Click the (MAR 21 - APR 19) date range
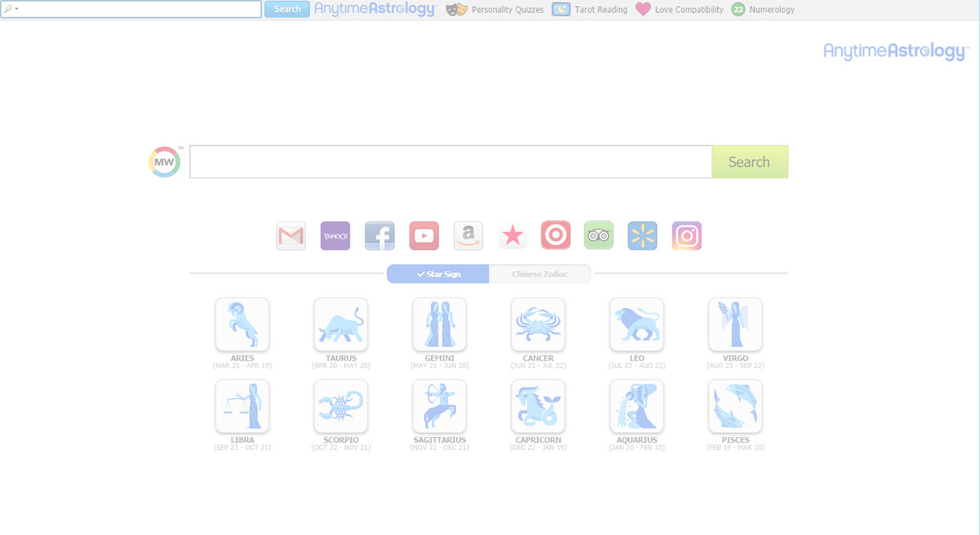The image size is (980, 535). tap(243, 366)
